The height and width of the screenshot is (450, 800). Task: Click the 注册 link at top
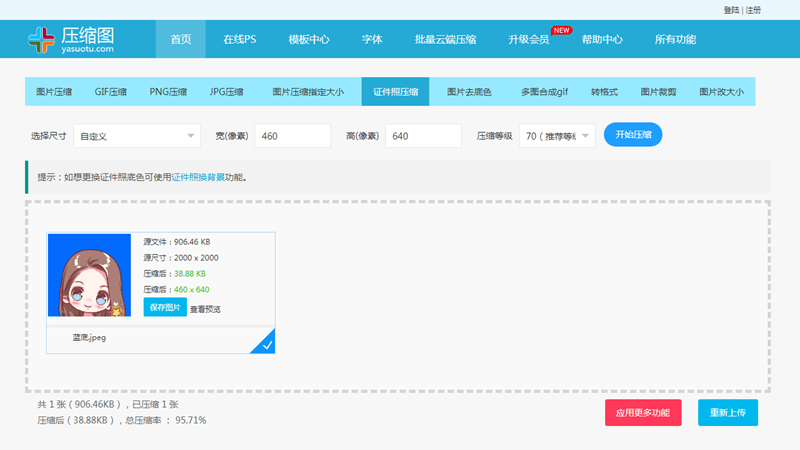(753, 10)
